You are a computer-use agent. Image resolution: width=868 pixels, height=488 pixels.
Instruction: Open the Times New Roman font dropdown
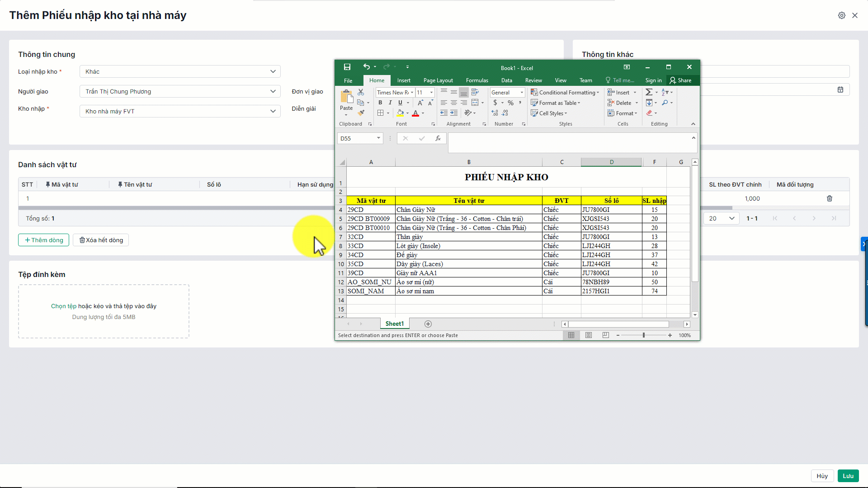click(x=412, y=93)
